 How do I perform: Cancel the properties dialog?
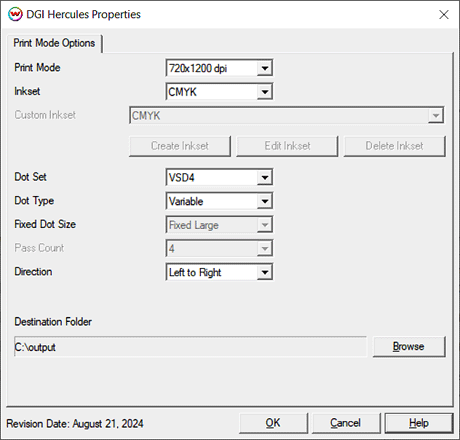(346, 423)
